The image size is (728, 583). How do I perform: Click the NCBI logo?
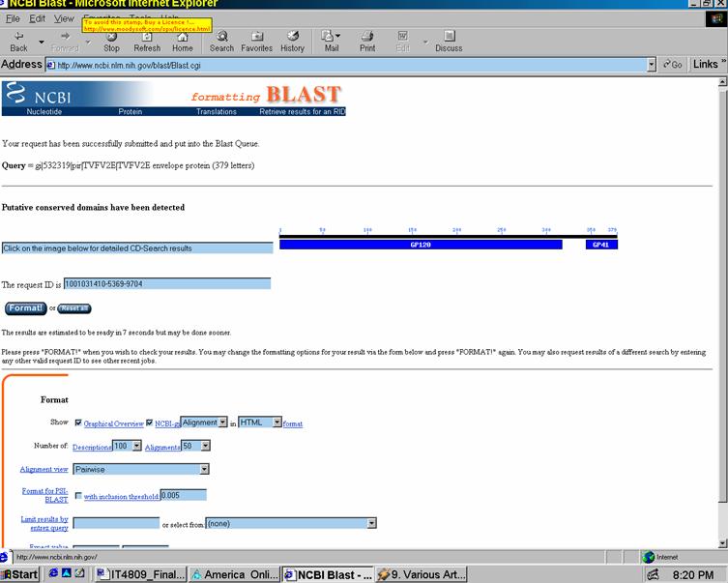pos(40,94)
